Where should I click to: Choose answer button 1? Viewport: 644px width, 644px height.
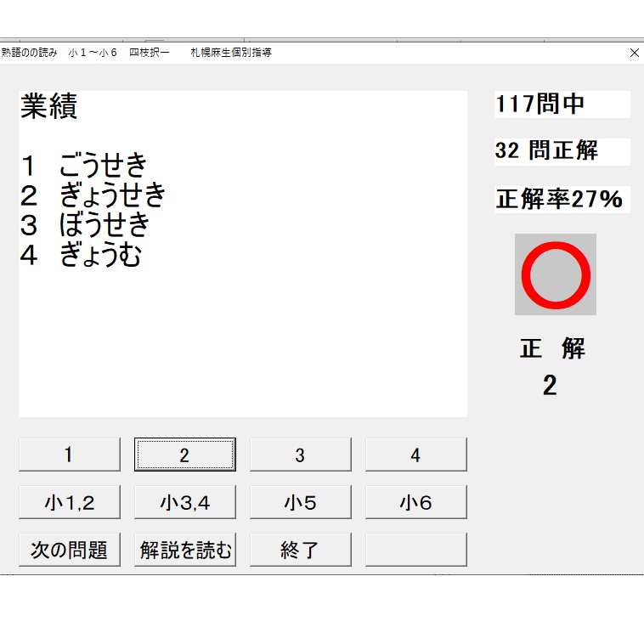pos(70,455)
